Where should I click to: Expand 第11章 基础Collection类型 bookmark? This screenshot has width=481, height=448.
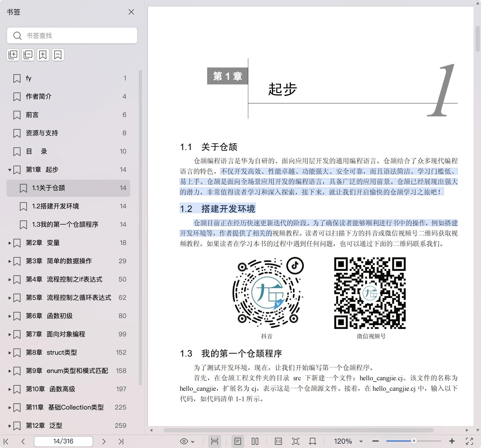tap(10, 407)
